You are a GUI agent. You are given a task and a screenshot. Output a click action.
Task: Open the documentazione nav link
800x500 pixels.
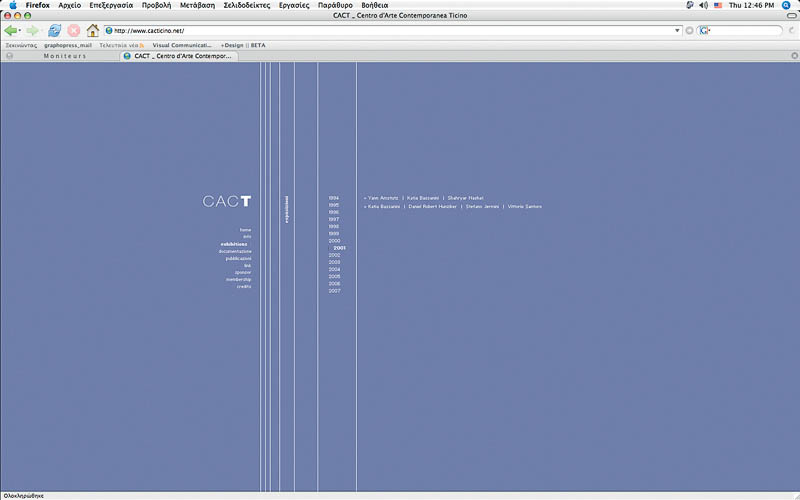(235, 252)
